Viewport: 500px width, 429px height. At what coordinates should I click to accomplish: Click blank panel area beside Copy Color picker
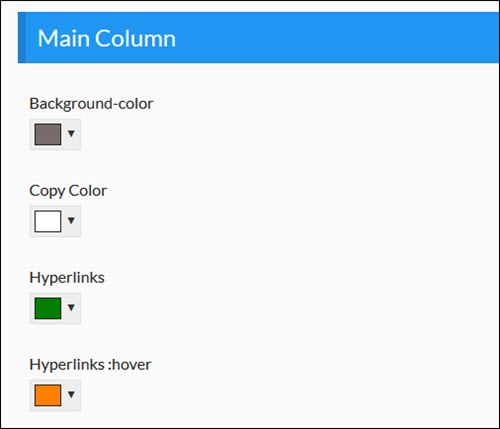point(267,221)
